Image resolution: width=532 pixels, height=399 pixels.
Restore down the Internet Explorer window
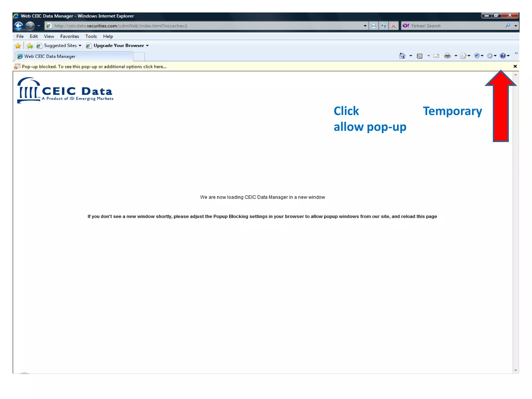[496, 15]
